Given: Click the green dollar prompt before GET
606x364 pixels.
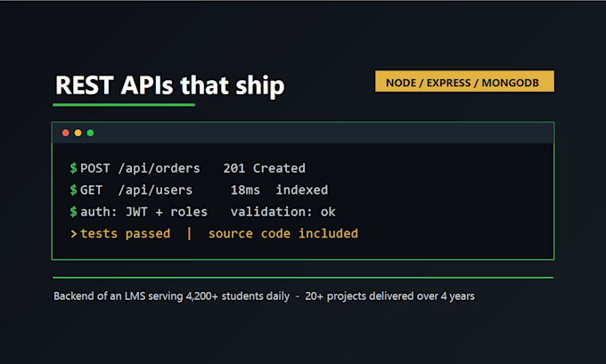Looking at the screenshot, I should [73, 190].
